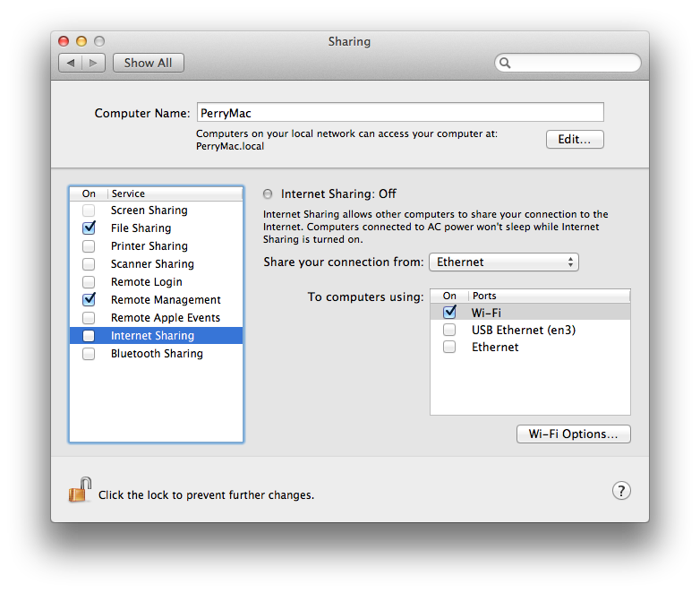
Task: Go forward with the right arrow button
Action: (93, 63)
